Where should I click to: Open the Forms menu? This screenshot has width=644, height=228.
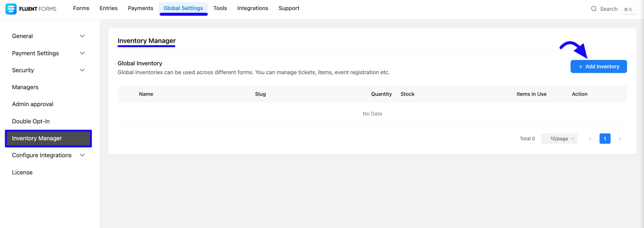[x=81, y=8]
